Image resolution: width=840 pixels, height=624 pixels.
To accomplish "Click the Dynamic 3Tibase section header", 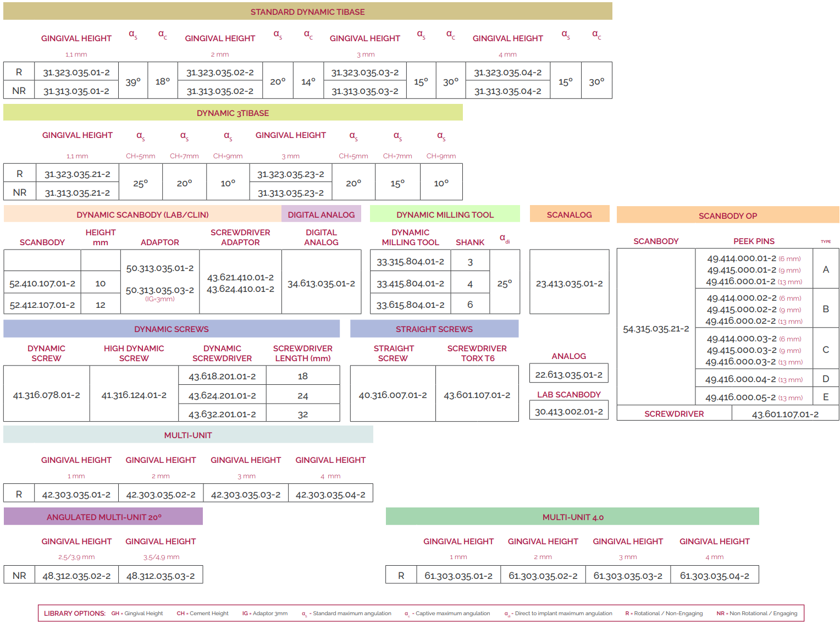I will [233, 113].
